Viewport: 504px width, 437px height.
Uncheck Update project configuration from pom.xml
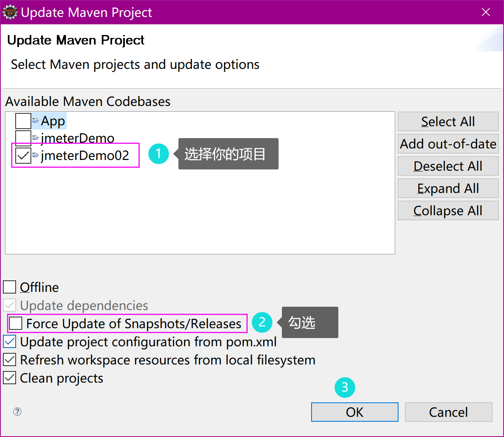[x=9, y=341]
